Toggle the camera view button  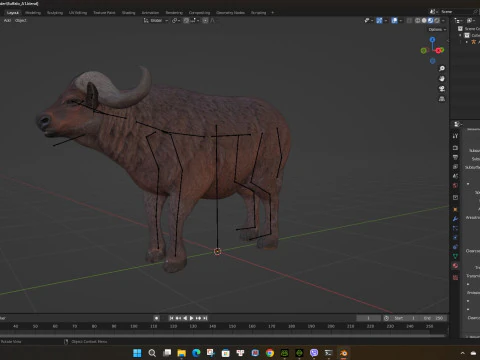point(442,89)
